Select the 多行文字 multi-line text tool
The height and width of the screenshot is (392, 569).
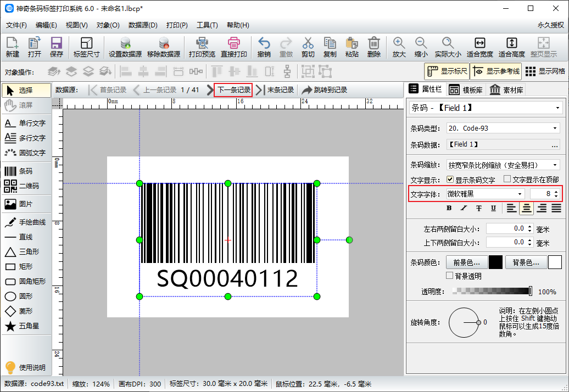tap(25, 138)
